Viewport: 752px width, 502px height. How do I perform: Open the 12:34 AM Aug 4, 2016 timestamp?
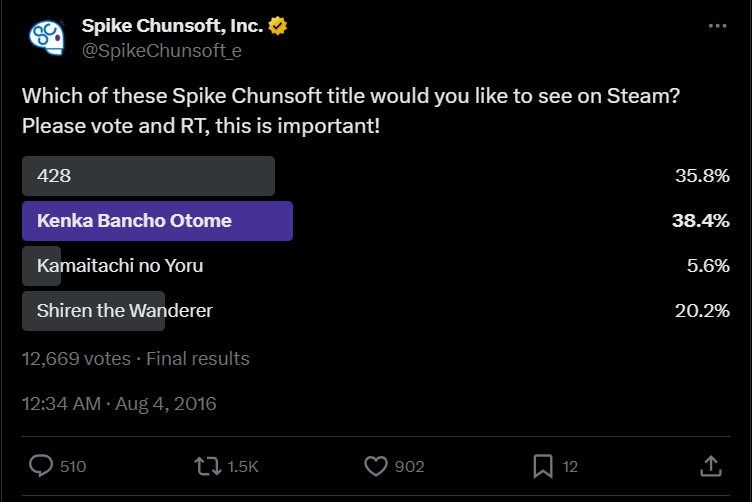tap(119, 404)
